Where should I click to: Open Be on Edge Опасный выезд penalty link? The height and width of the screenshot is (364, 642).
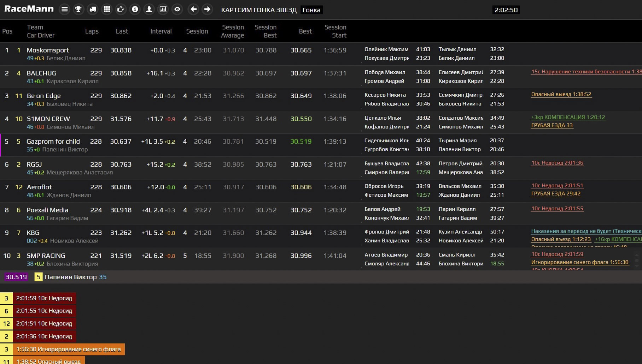pos(561,94)
